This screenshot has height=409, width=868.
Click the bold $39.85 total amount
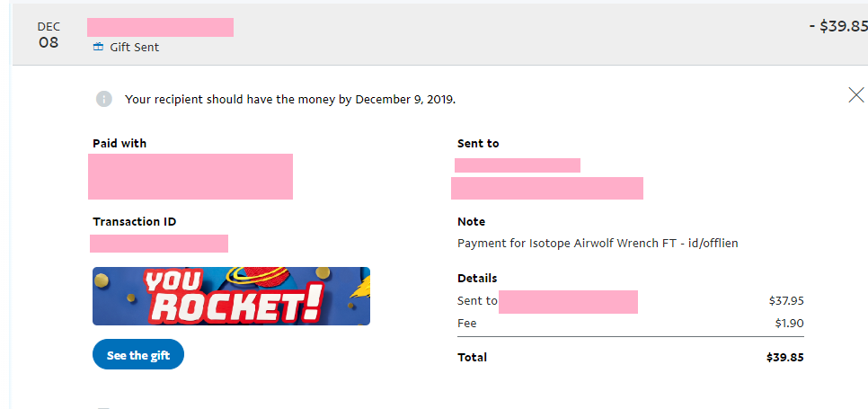784,357
